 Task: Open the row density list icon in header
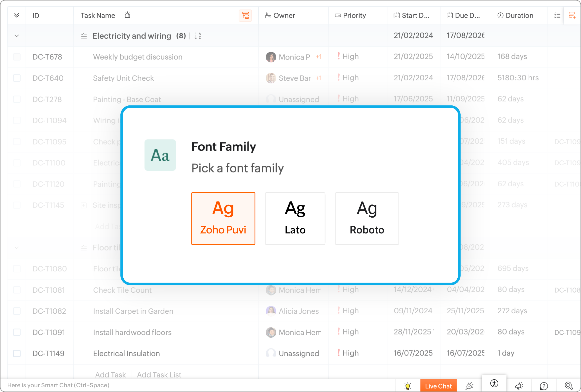(557, 15)
